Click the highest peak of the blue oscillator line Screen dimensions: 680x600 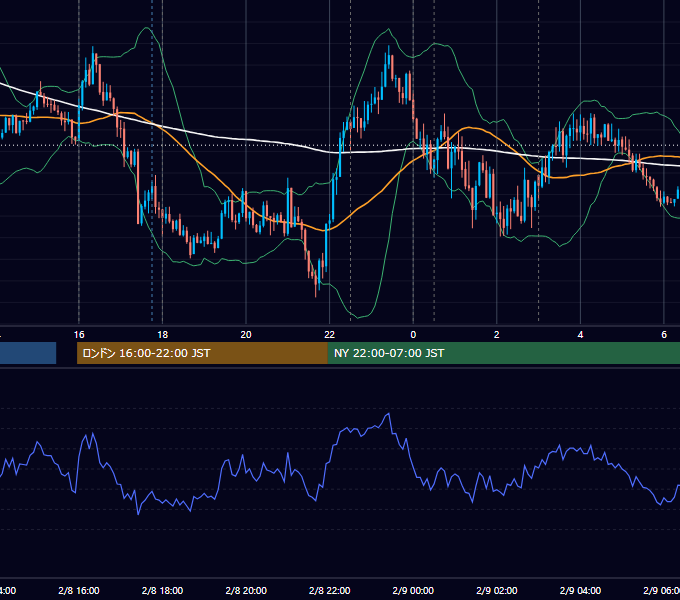point(389,414)
